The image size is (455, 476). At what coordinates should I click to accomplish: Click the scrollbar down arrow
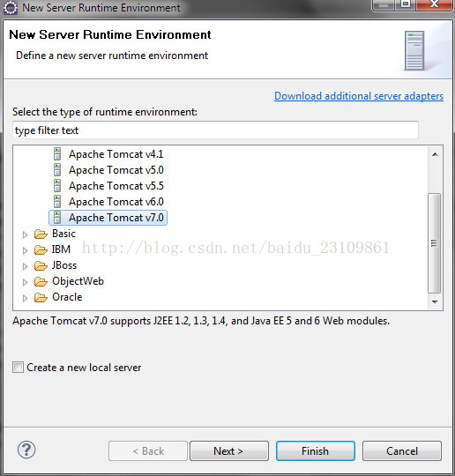(435, 301)
